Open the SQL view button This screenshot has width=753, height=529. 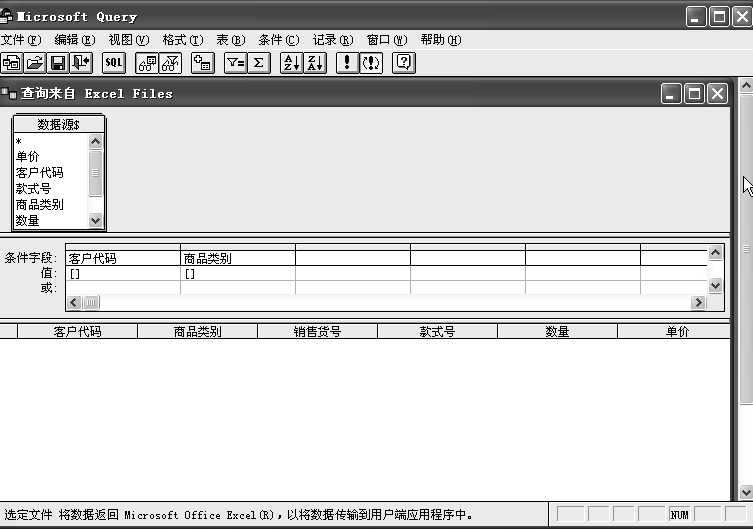coord(114,63)
